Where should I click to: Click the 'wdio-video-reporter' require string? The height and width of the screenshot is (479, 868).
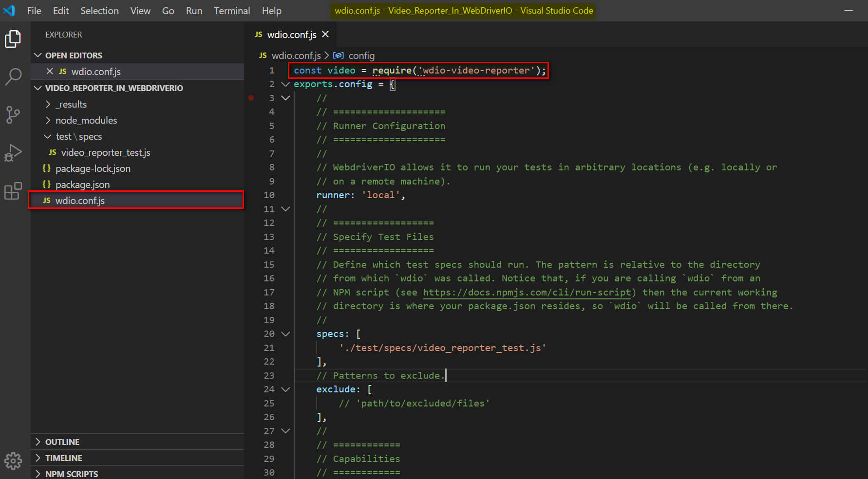click(476, 71)
